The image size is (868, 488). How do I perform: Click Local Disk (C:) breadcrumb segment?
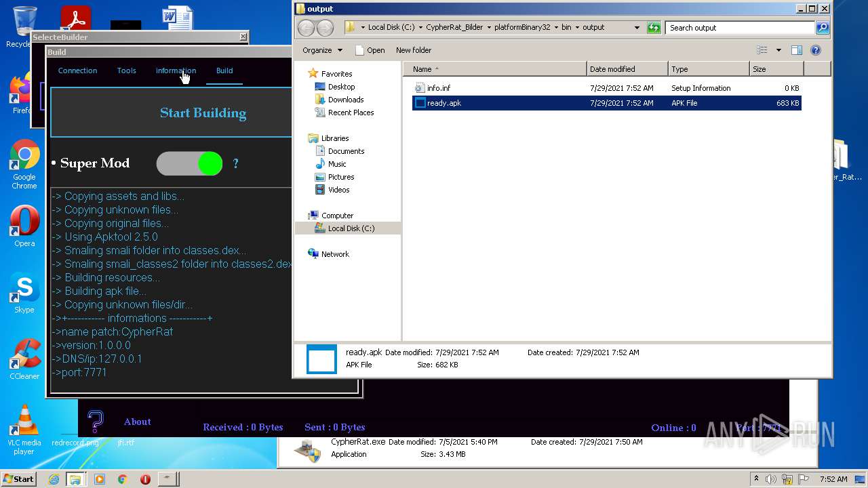pyautogui.click(x=391, y=28)
